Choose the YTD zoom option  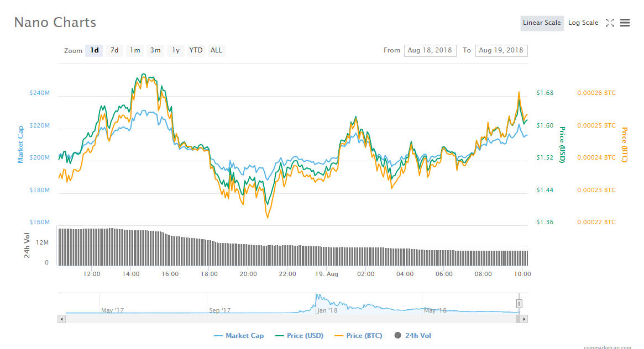(196, 50)
